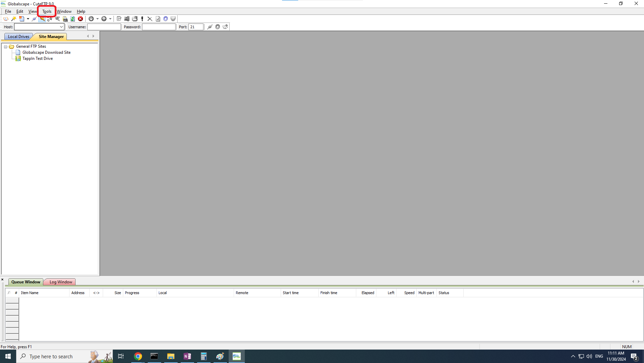Click the Paste URL toolbar icon
This screenshot has height=363, width=644.
tap(65, 19)
